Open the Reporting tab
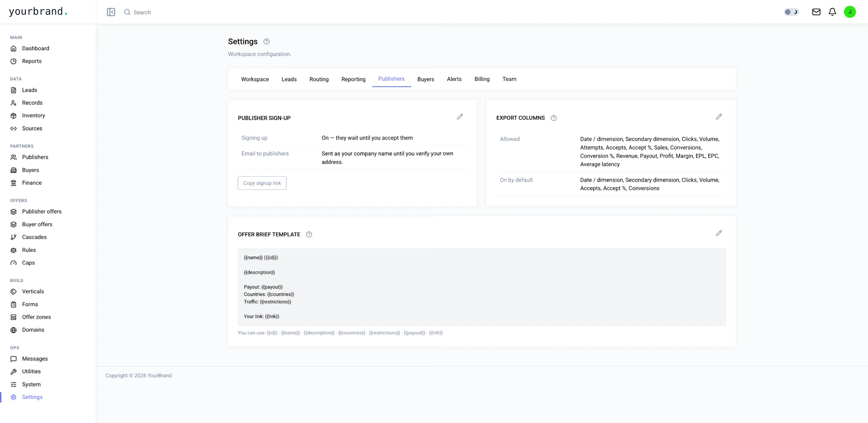This screenshot has height=423, width=868. pyautogui.click(x=353, y=79)
